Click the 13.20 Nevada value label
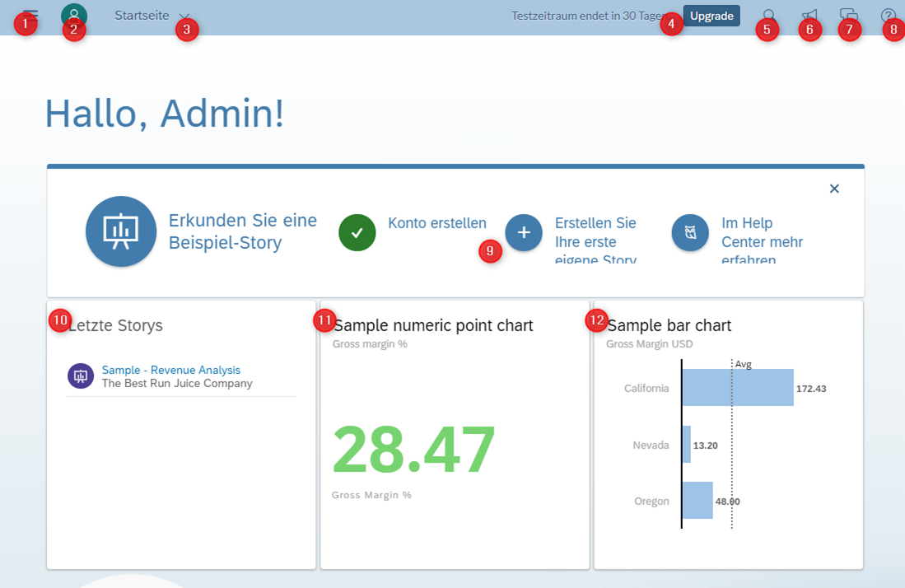 click(x=705, y=446)
